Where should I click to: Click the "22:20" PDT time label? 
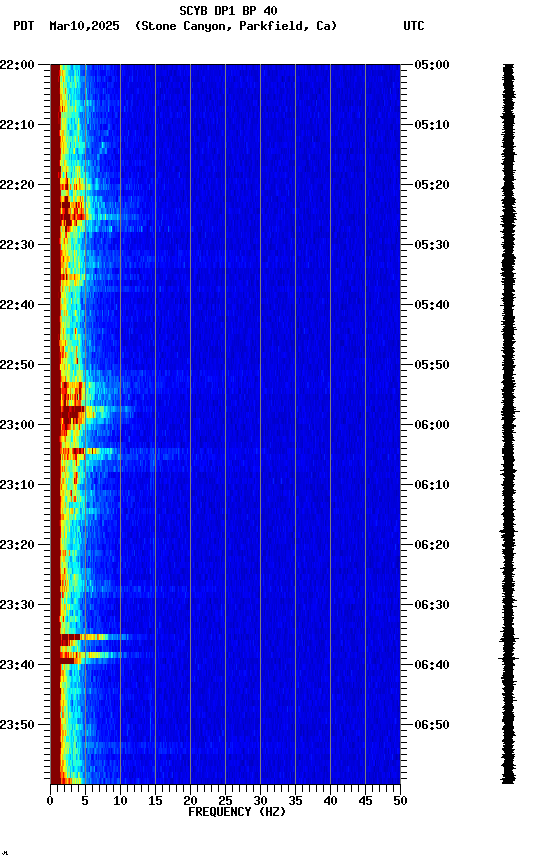(17, 185)
